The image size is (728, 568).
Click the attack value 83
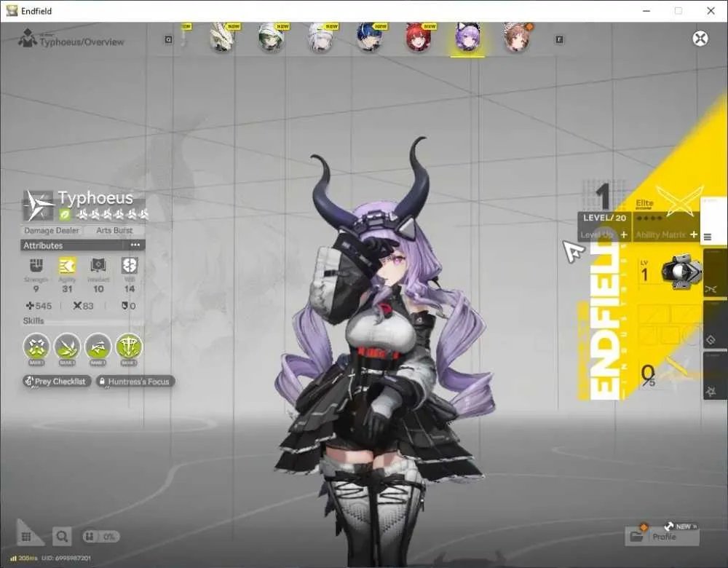tap(84, 306)
